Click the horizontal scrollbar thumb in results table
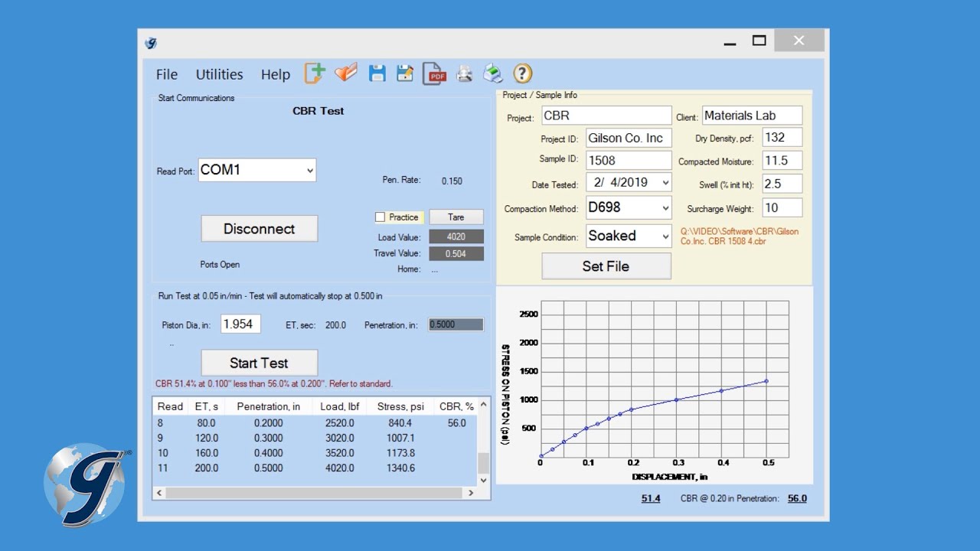Viewport: 980px width, 551px height. [313, 494]
